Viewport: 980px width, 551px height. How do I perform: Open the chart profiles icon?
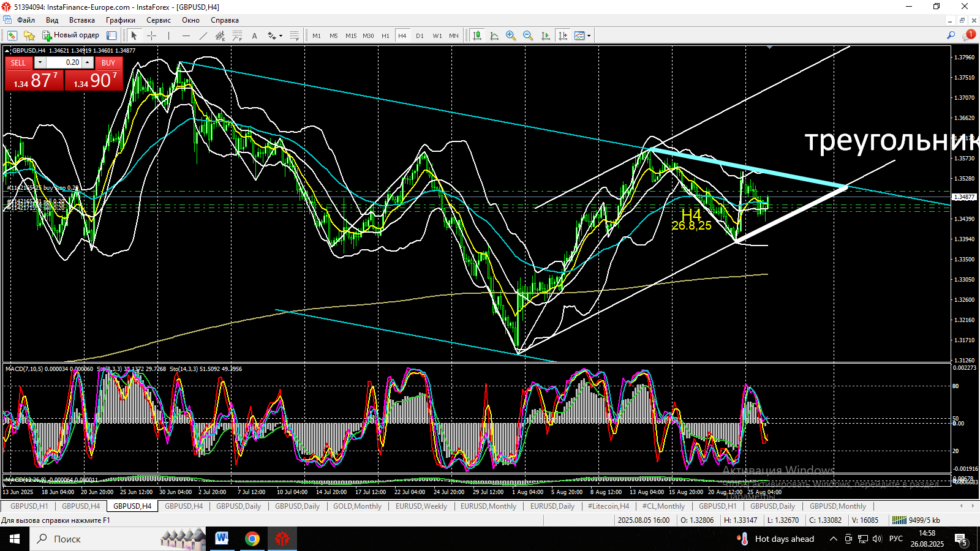(29, 36)
